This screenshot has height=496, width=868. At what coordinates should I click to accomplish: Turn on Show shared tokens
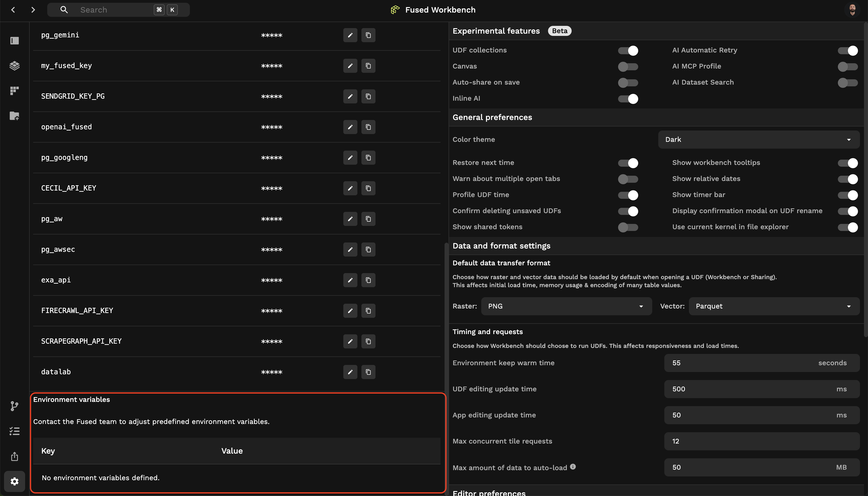point(628,227)
